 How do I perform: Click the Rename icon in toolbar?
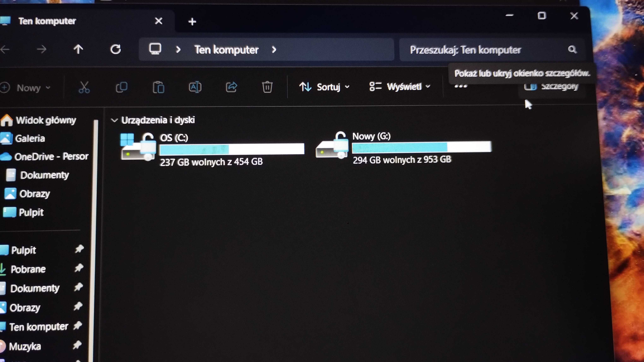(x=195, y=87)
